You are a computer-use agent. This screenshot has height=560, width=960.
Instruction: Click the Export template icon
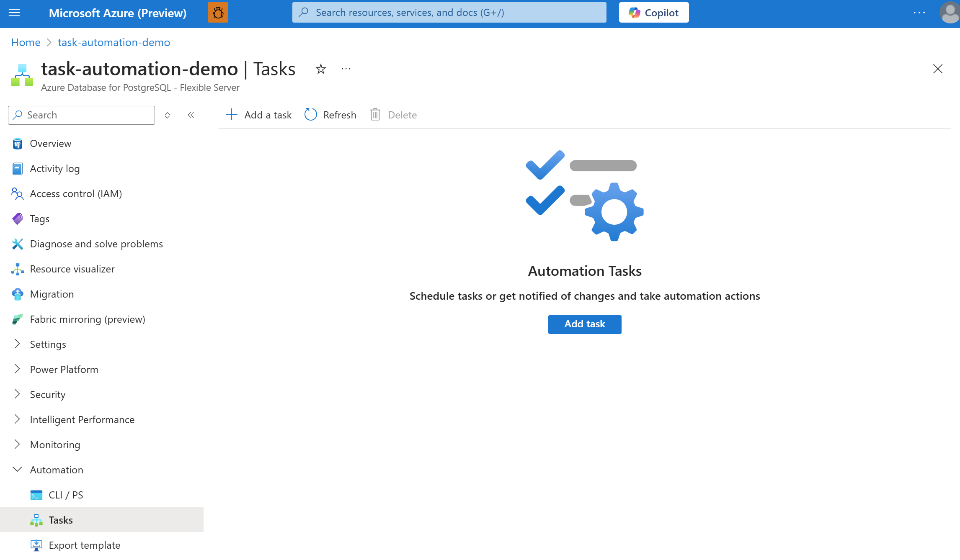[x=37, y=545]
